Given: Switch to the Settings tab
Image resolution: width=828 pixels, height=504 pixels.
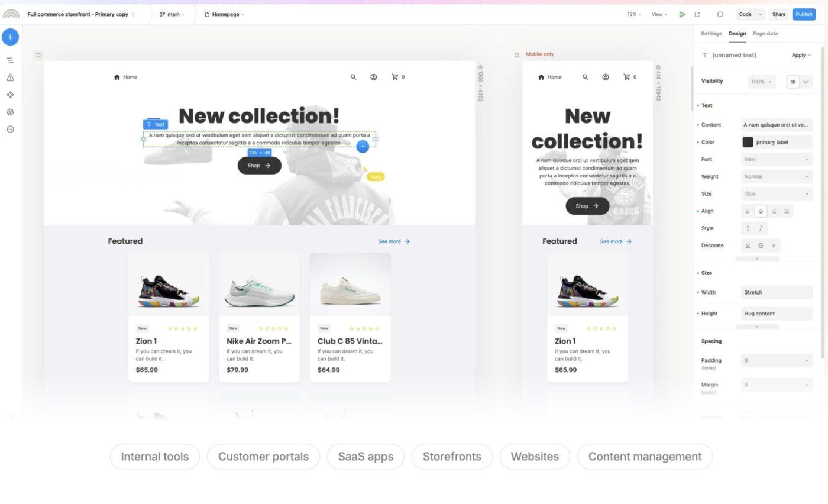Looking at the screenshot, I should click(x=711, y=34).
